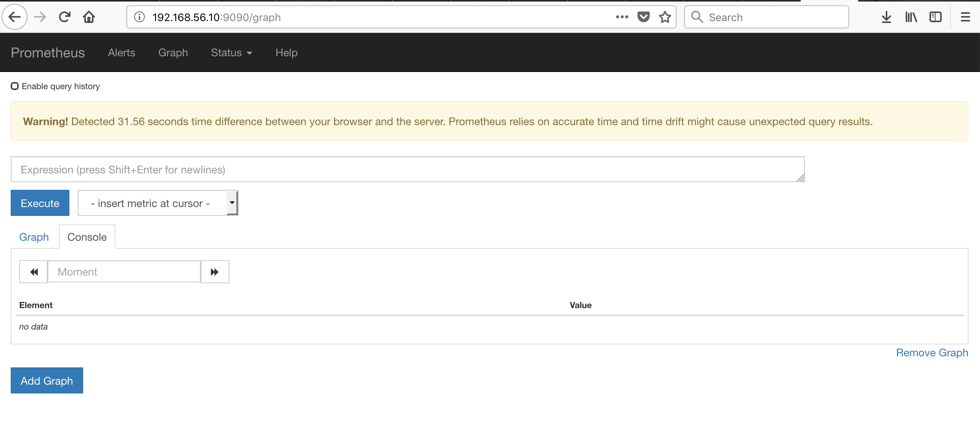Bookmark this page with the star icon
Image resolution: width=980 pixels, height=421 pixels.
664,16
